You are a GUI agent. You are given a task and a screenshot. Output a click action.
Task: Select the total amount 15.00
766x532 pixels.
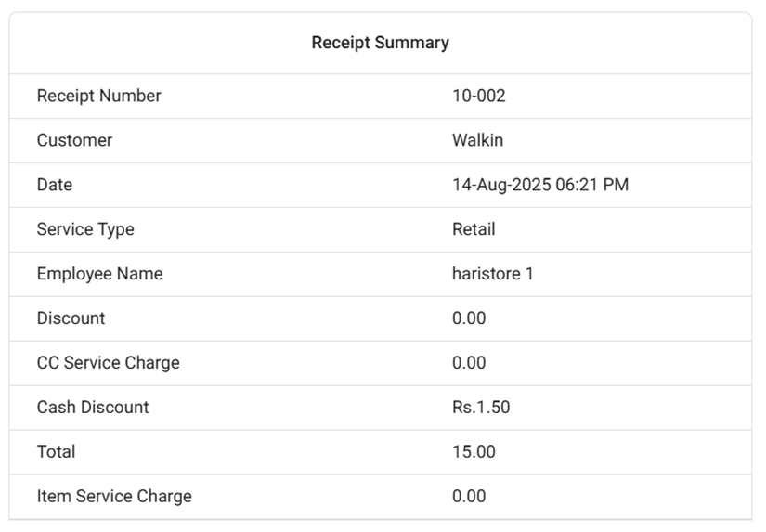pos(474,452)
